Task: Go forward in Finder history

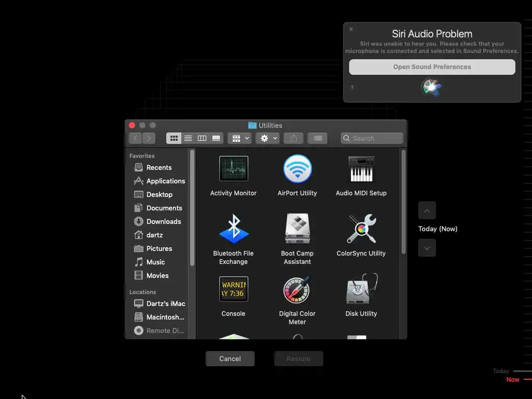Action: tap(149, 138)
